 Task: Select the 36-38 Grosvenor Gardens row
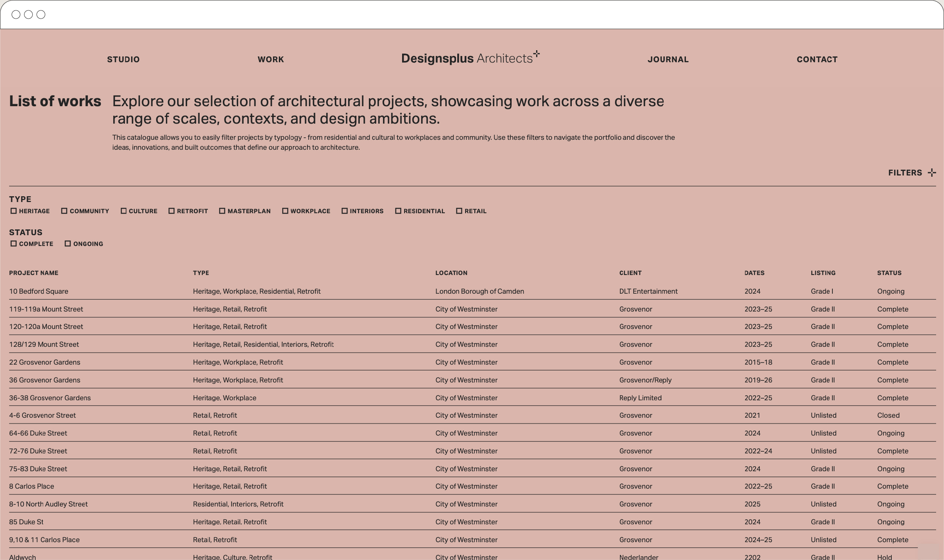472,397
